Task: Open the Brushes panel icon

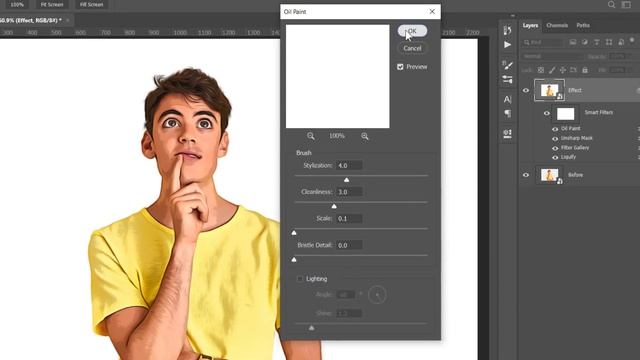Action: coord(507,79)
